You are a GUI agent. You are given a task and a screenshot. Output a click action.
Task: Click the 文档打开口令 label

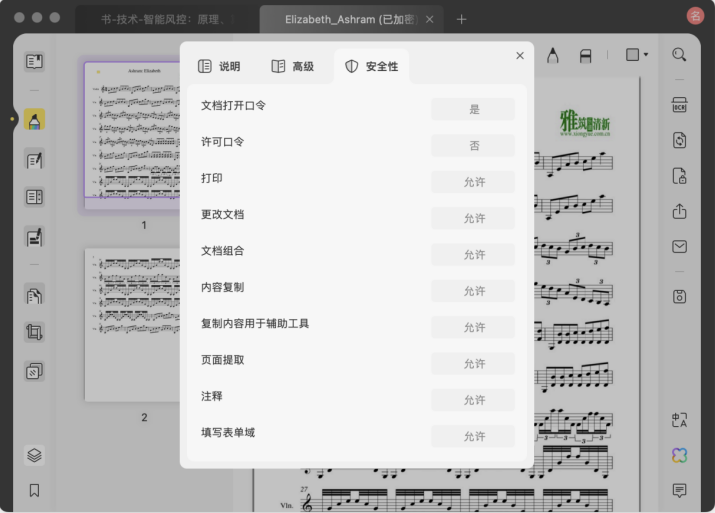(x=233, y=106)
